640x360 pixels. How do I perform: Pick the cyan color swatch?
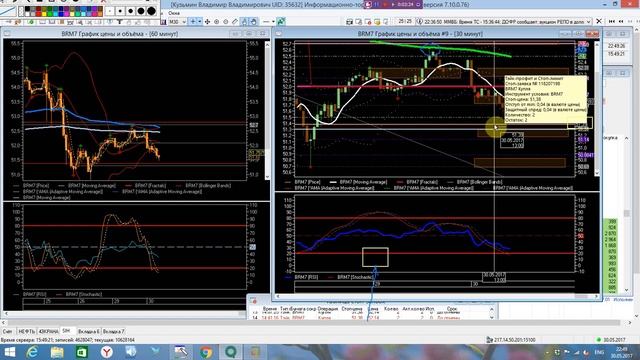tap(55, 14)
